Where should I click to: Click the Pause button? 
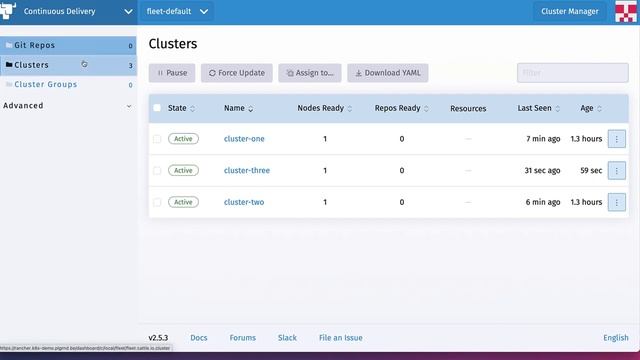[172, 73]
